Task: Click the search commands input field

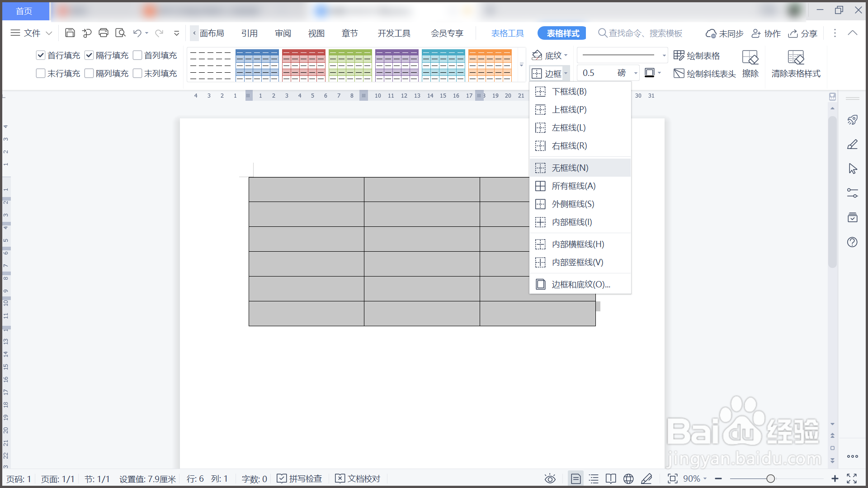Action: (640, 33)
